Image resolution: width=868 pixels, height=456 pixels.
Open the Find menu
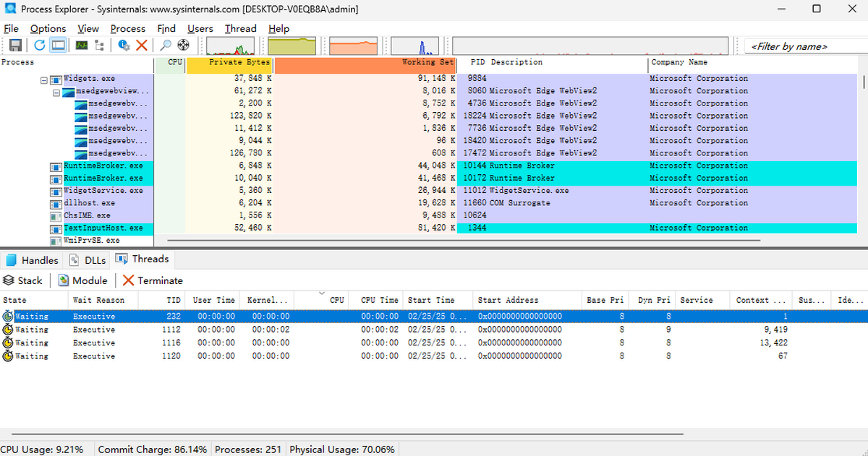click(166, 29)
